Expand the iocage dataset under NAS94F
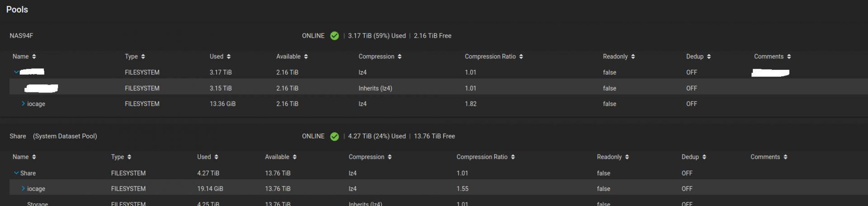This screenshot has height=206, width=868. 23,104
